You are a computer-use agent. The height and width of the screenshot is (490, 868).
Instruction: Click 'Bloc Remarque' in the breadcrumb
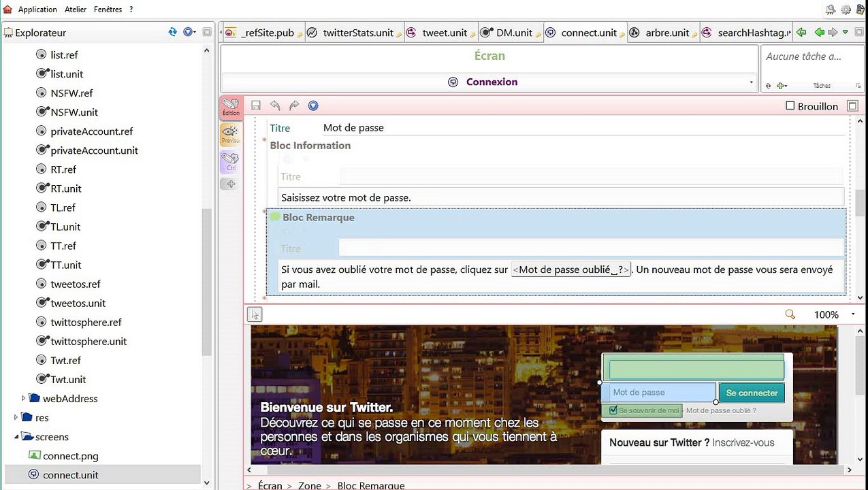click(x=371, y=485)
